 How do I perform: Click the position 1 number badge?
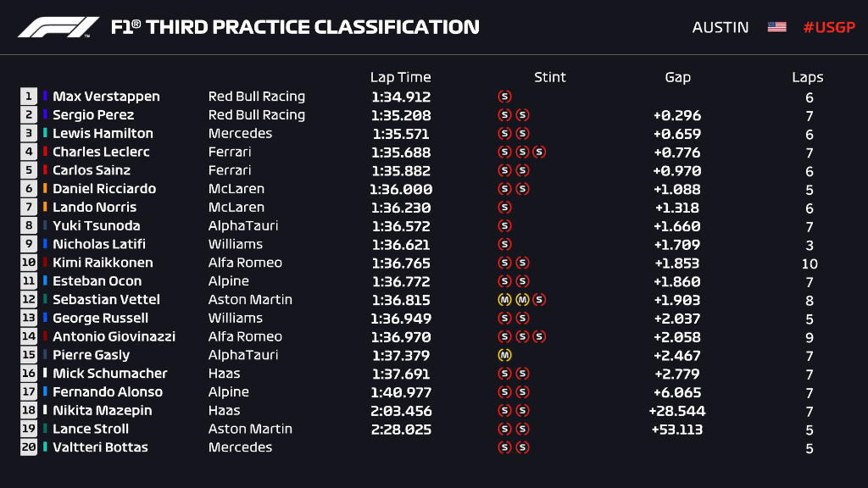coord(29,97)
